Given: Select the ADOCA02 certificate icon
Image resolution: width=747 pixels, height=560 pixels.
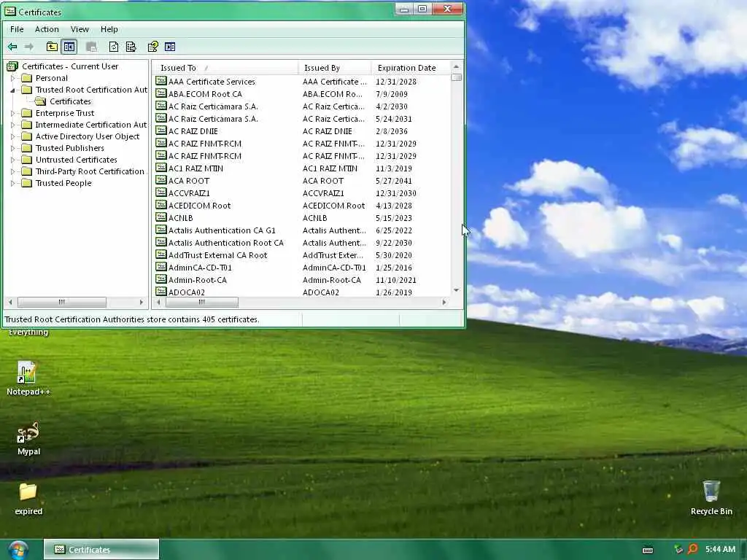Looking at the screenshot, I should 161,292.
